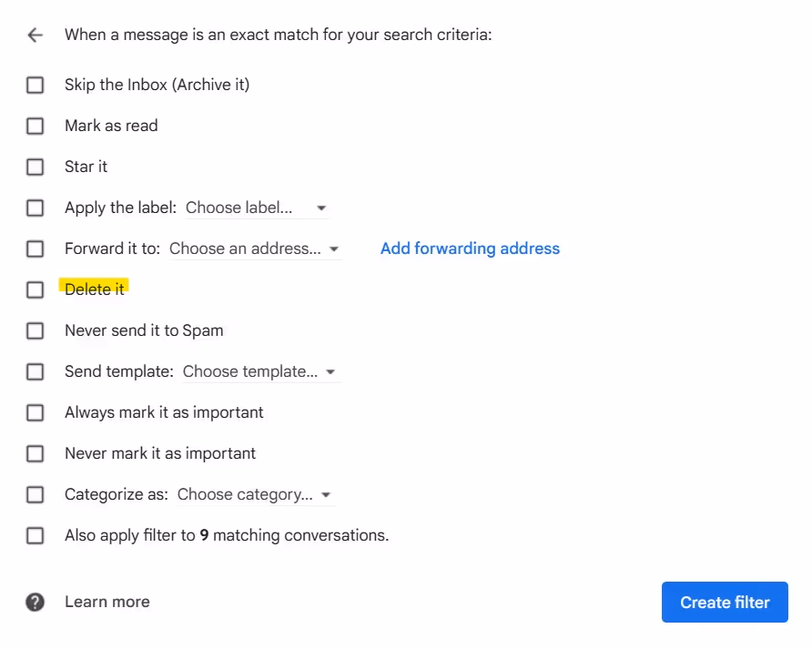Check Apply the label option
This screenshot has width=812, height=649.
tap(35, 208)
